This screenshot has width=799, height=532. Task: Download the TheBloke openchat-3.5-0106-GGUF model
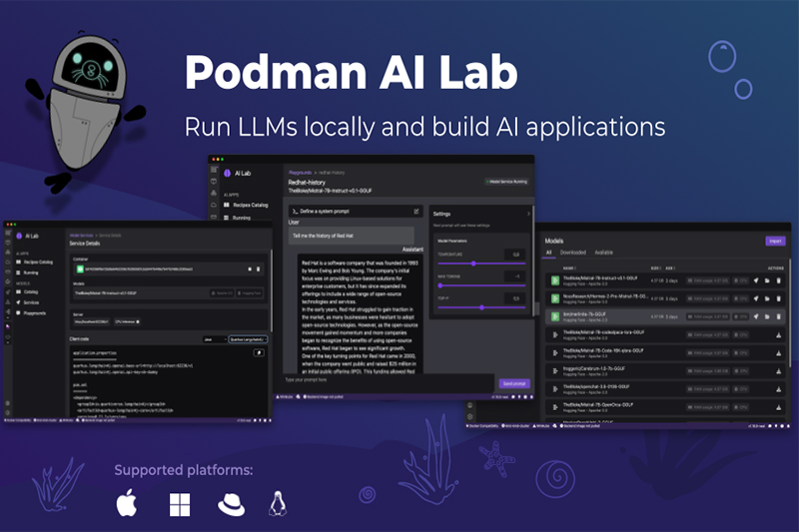(779, 389)
